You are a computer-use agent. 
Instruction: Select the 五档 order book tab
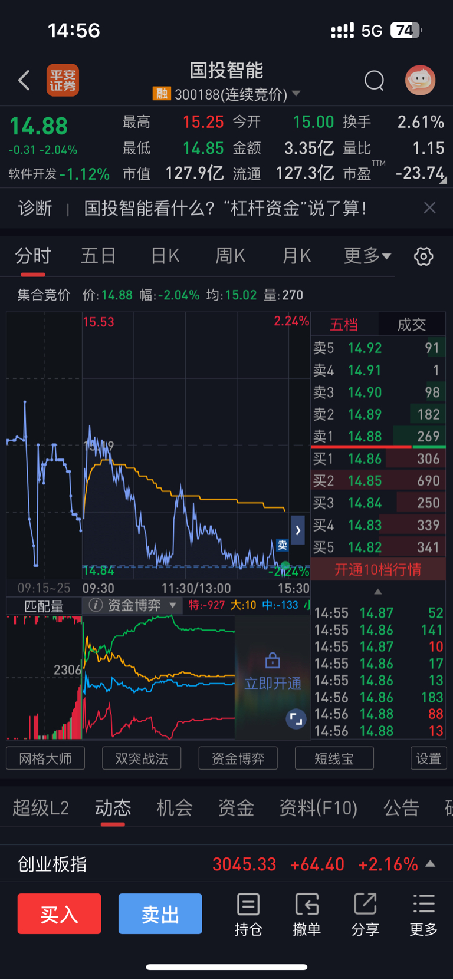(x=344, y=324)
